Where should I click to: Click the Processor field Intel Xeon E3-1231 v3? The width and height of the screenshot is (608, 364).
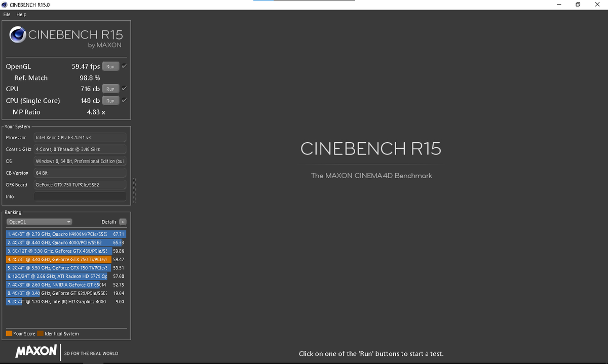(80, 137)
